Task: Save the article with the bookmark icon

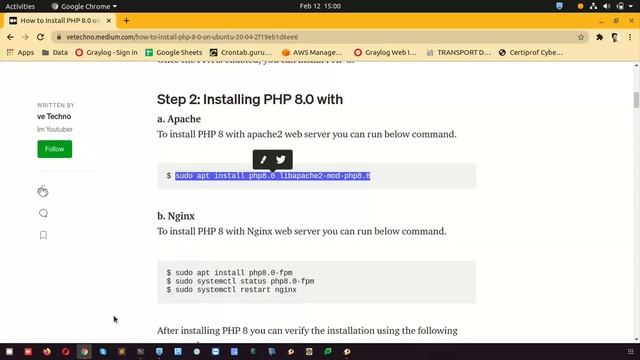Action: 43,235
